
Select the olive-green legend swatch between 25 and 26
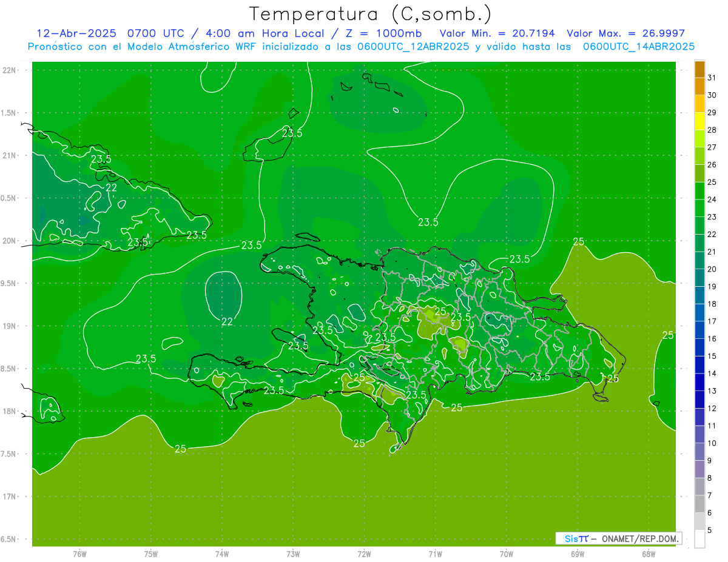(699, 173)
